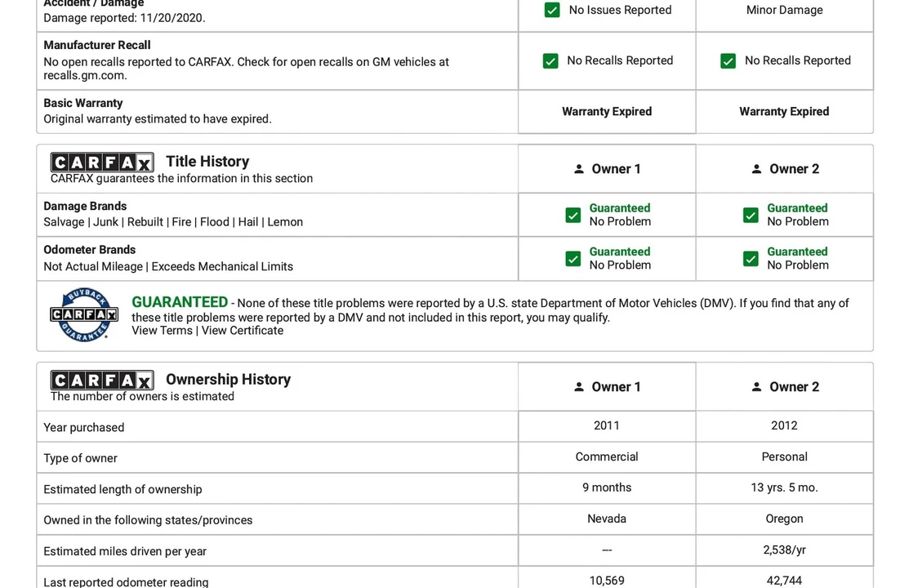Click Owner 2's No Recalls Reported checkmark

728,61
